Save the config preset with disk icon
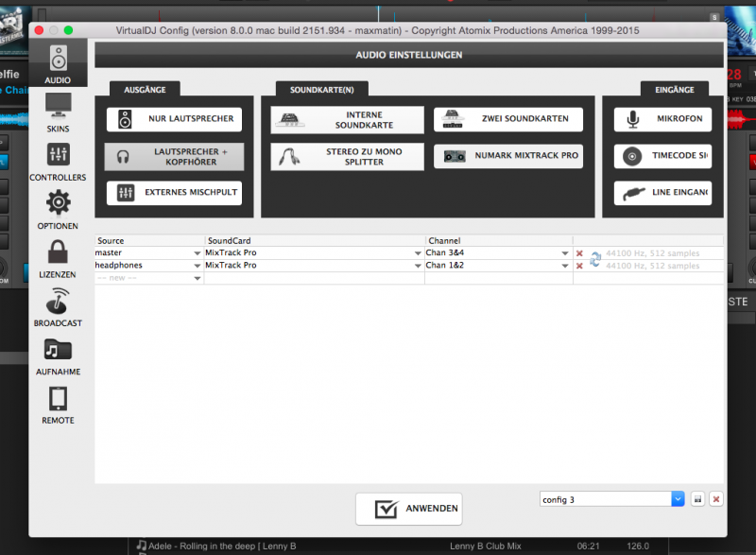 point(697,499)
